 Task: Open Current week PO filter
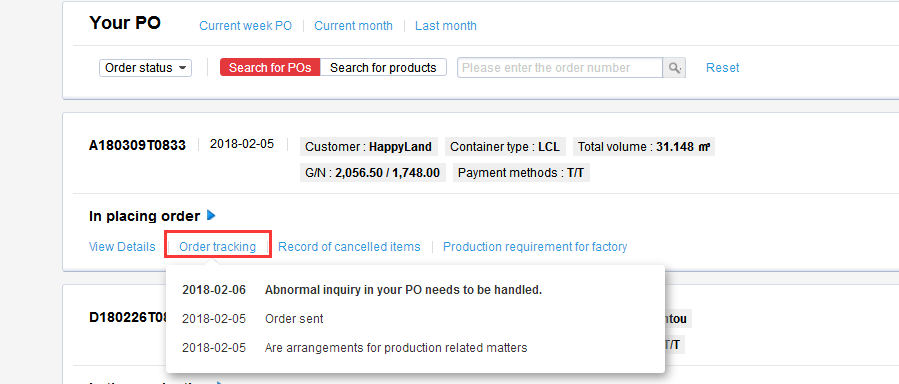tap(245, 26)
